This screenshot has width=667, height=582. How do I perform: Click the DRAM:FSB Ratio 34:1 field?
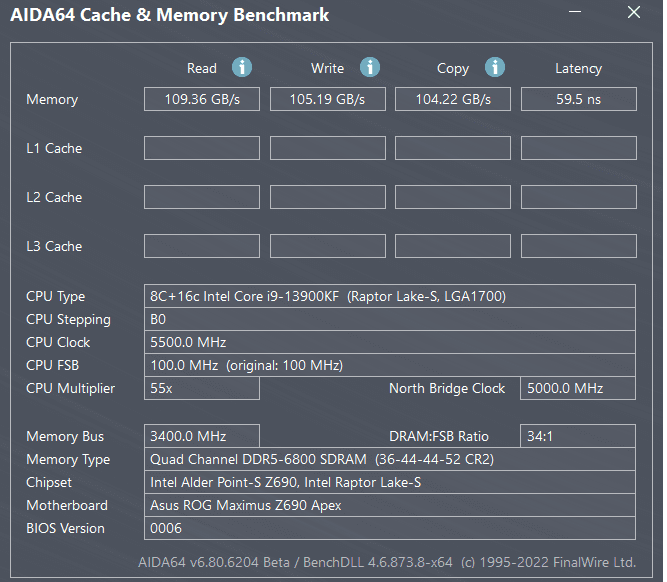click(578, 436)
